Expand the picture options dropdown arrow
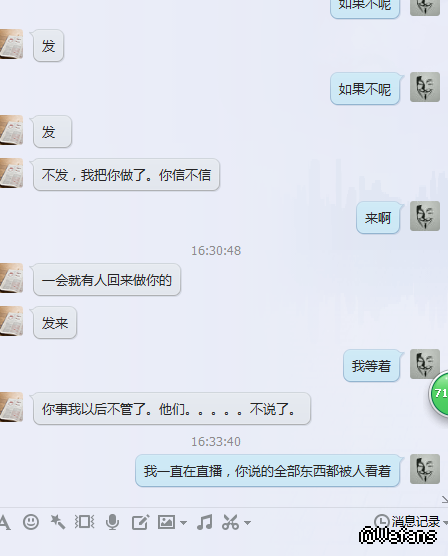 tap(183, 523)
